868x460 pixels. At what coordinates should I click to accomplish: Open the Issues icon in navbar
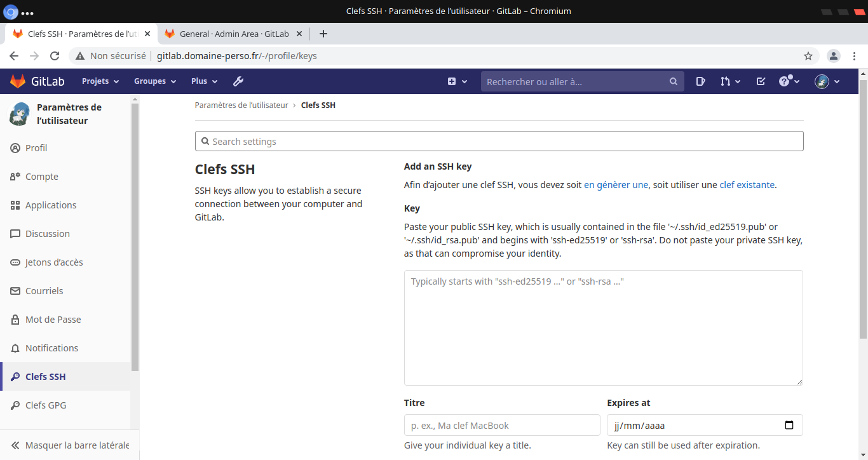700,81
